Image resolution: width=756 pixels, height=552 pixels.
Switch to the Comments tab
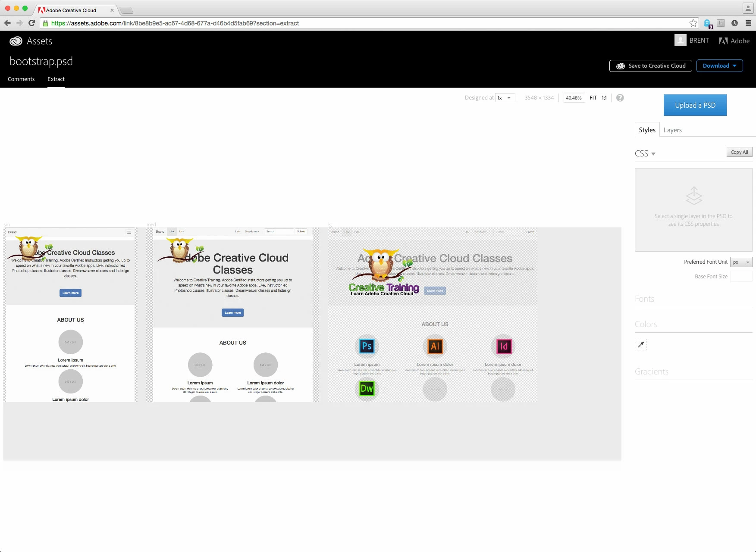coord(21,79)
